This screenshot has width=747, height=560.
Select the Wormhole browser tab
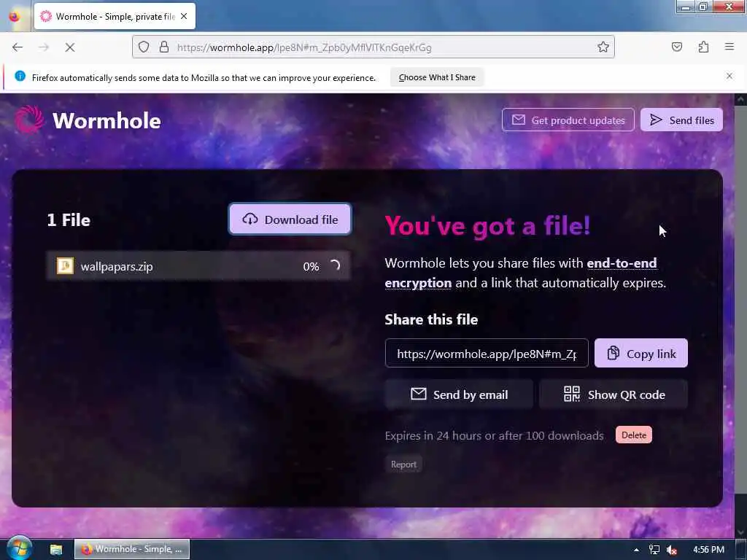click(x=115, y=16)
